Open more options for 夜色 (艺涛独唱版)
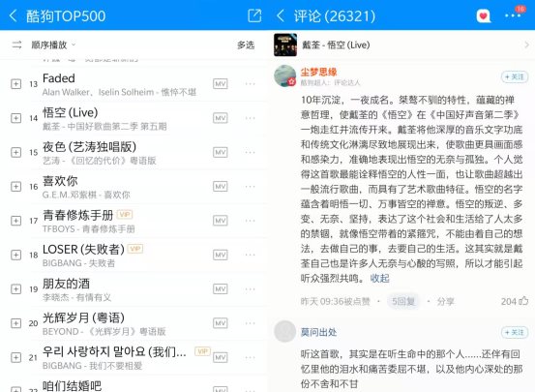The image size is (535, 392). pyautogui.click(x=251, y=152)
